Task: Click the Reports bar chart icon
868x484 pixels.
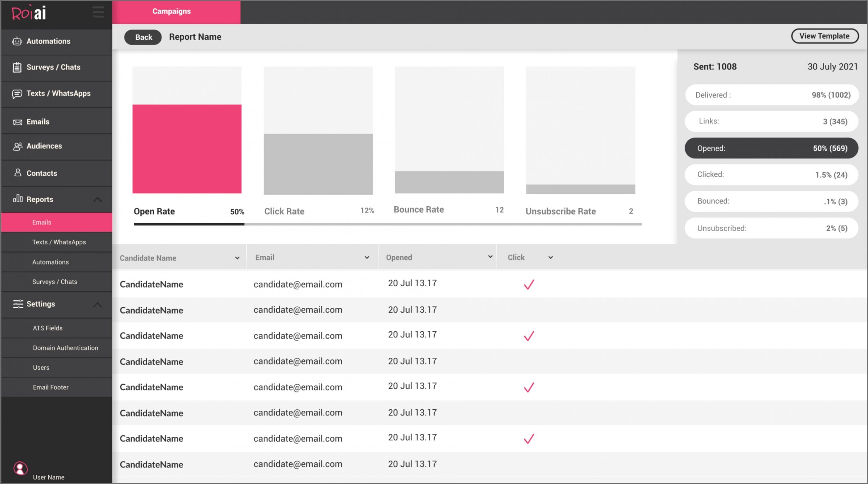Action: coord(18,198)
